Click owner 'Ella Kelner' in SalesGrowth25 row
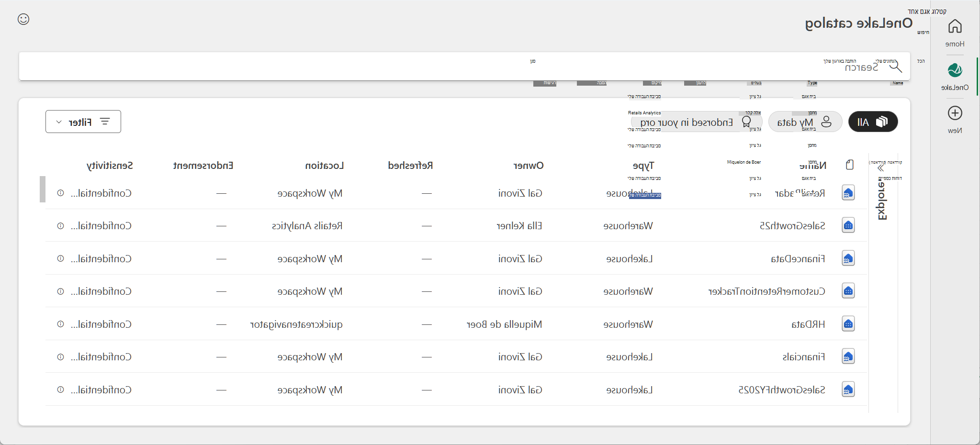Viewport: 980px width, 445px height. pyautogui.click(x=519, y=226)
